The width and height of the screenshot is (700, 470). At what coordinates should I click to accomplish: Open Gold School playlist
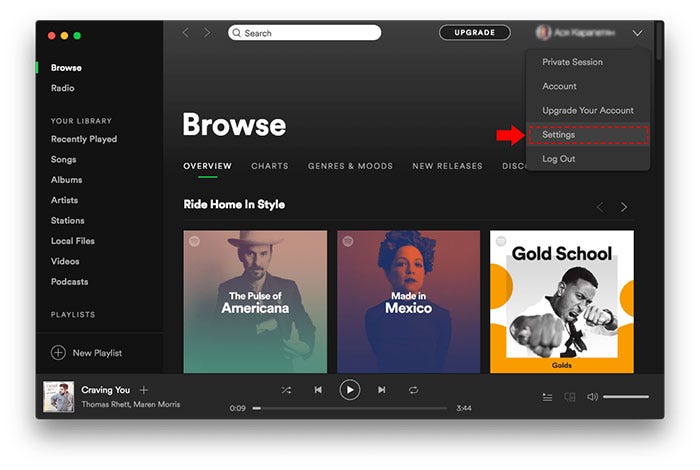click(x=562, y=301)
